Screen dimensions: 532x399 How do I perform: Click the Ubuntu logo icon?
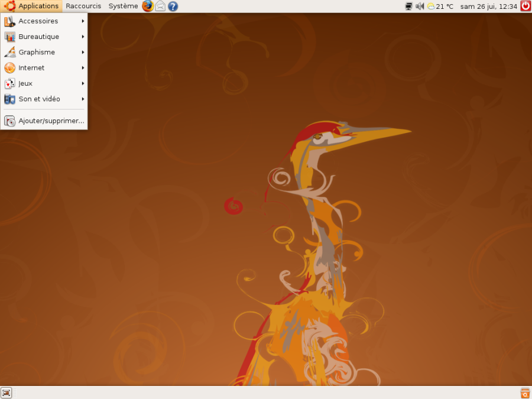pos(9,6)
